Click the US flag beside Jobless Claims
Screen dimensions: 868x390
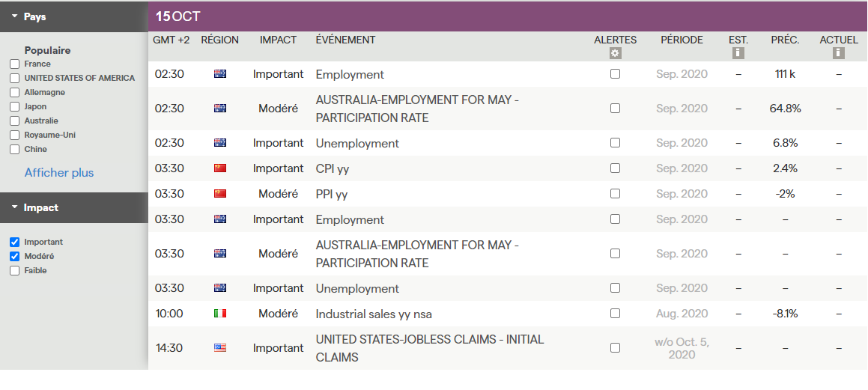tap(220, 347)
